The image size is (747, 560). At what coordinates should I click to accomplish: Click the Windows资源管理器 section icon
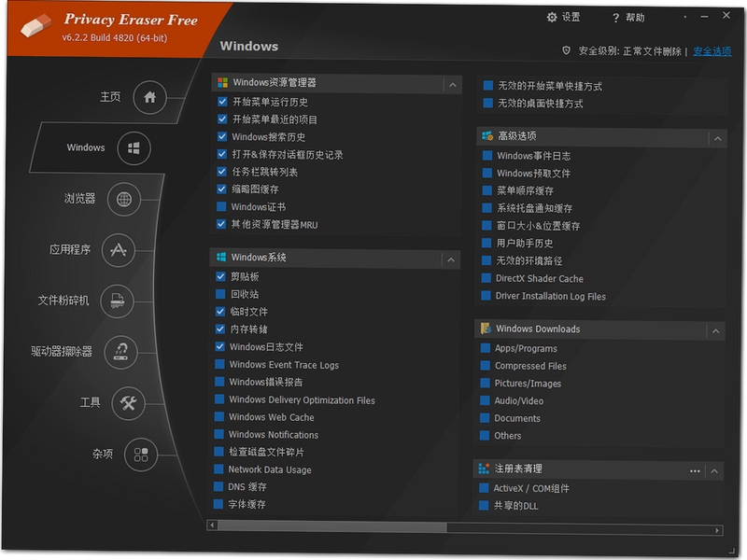click(222, 83)
